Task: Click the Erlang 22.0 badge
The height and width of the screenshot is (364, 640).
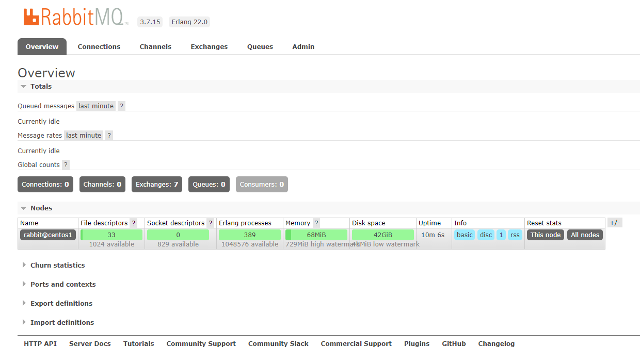Action: (189, 22)
